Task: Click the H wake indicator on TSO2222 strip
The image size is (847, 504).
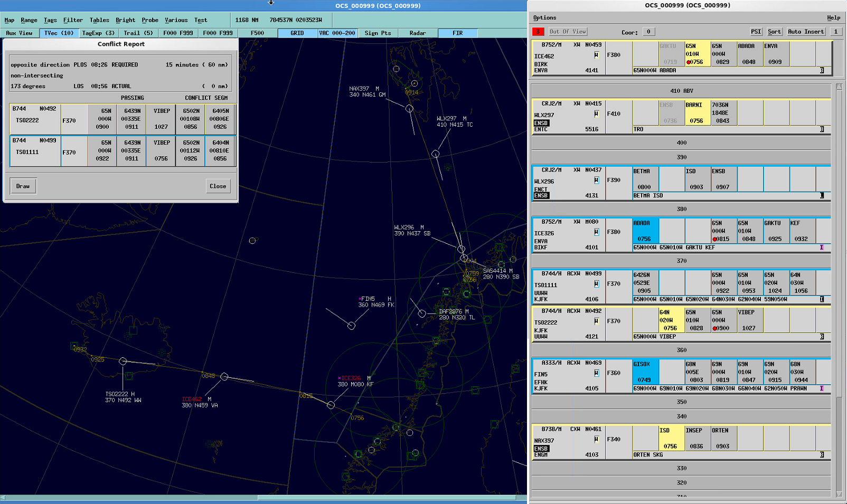Action: pos(596,321)
